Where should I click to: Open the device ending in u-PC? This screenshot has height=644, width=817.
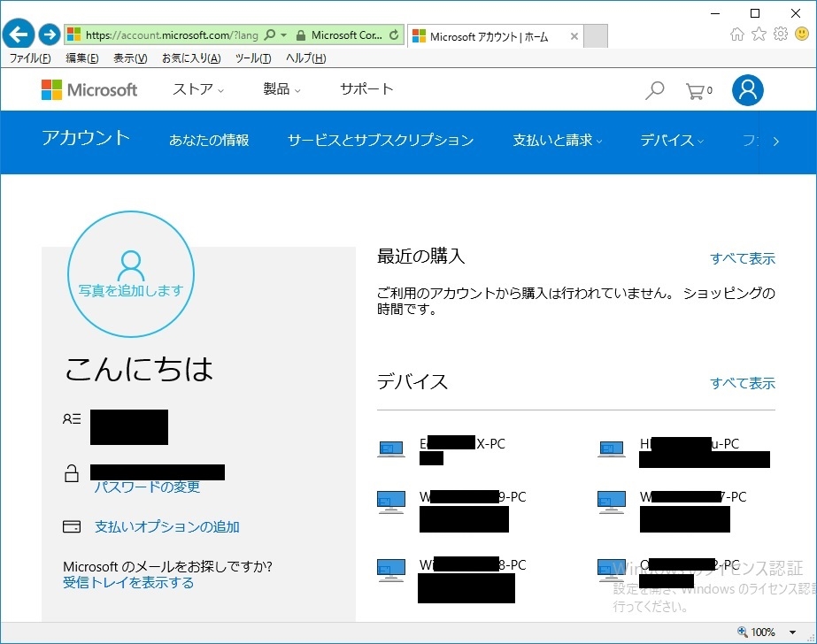click(x=690, y=444)
